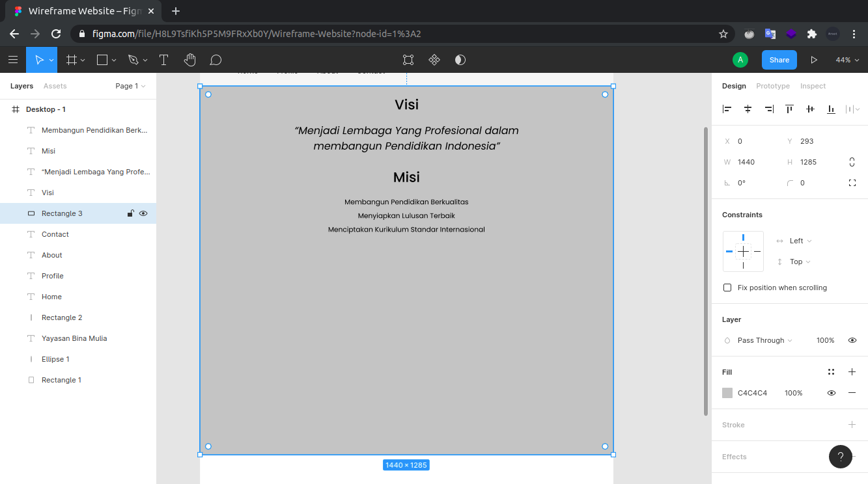
Task: Open the Left constraint dropdown
Action: (x=800, y=241)
